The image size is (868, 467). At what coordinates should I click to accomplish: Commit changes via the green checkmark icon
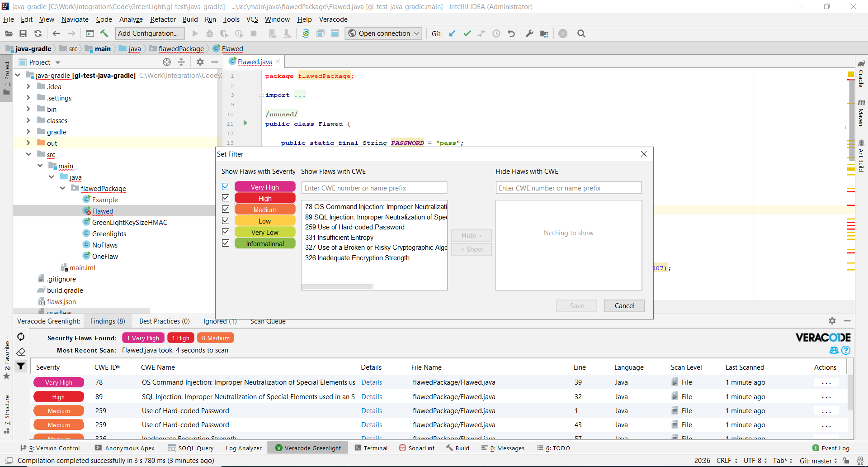(x=467, y=33)
